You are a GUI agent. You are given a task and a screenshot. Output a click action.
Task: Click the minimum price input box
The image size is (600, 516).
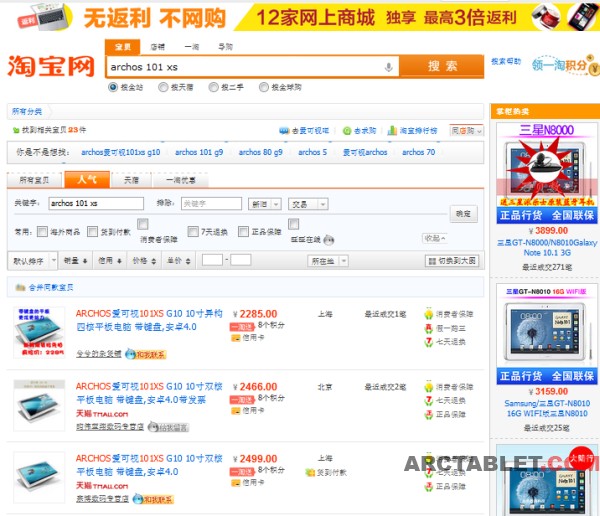tap(212, 260)
